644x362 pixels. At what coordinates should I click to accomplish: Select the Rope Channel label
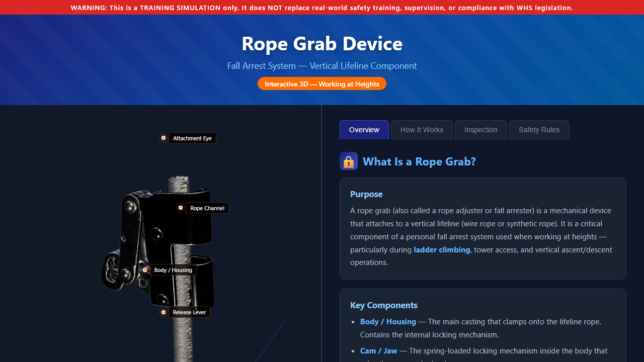tap(207, 208)
